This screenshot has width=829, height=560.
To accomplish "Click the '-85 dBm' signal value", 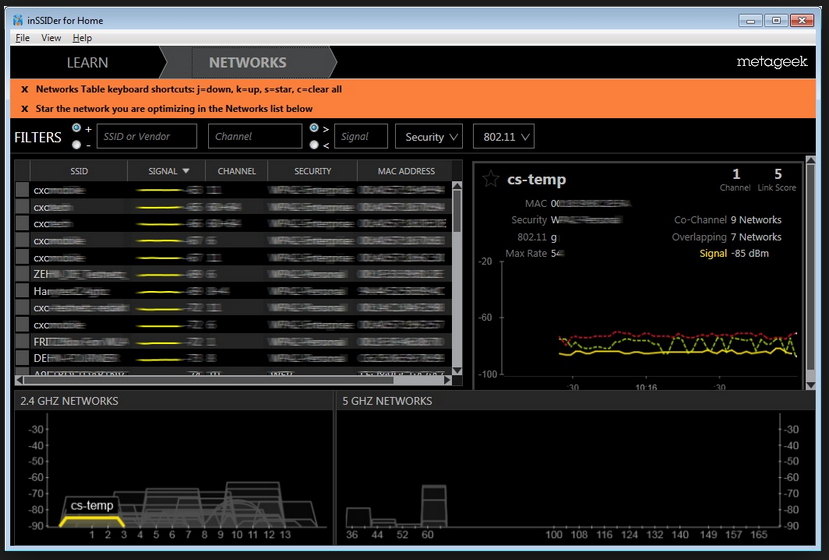I will pyautogui.click(x=750, y=253).
